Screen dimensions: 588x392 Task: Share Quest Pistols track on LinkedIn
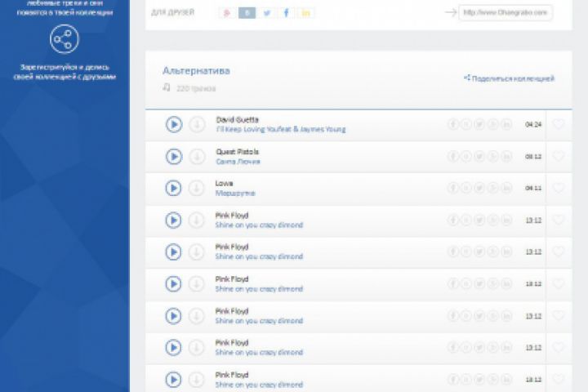tap(506, 156)
